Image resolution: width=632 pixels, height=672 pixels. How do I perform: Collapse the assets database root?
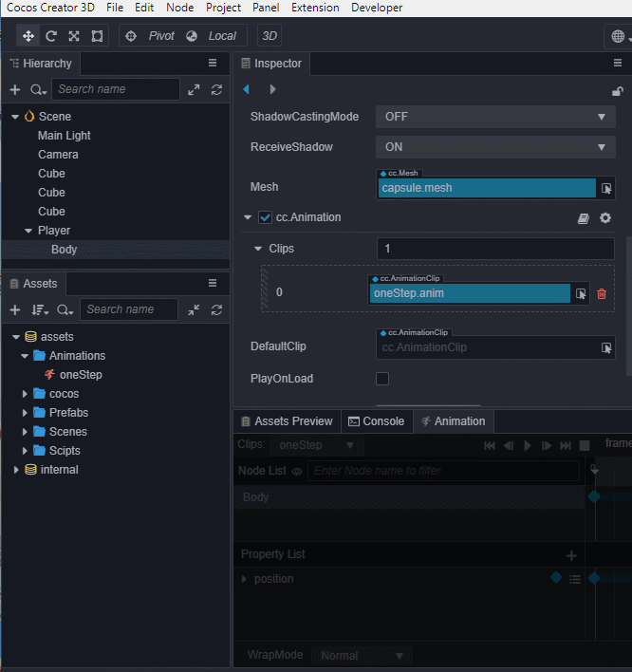[16, 337]
